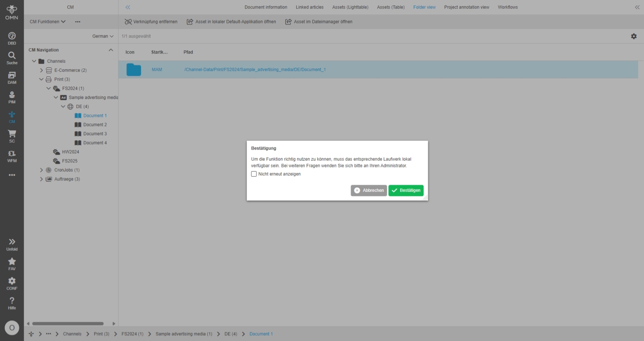Click Verknüpfung entfernen toolbar button

coord(151,22)
